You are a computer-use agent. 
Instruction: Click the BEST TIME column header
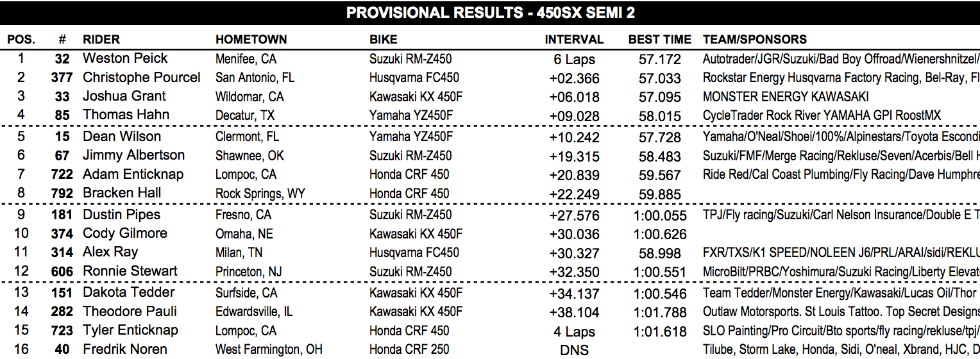click(x=659, y=40)
